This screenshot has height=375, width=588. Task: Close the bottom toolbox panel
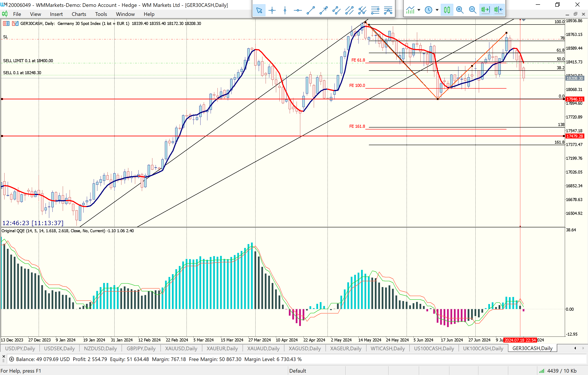pyautogui.click(x=3, y=357)
